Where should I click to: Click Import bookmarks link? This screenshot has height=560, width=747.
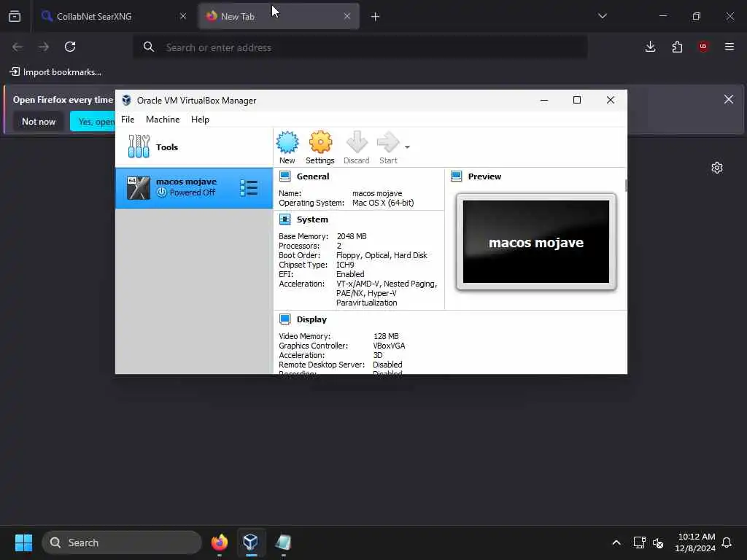click(x=55, y=72)
